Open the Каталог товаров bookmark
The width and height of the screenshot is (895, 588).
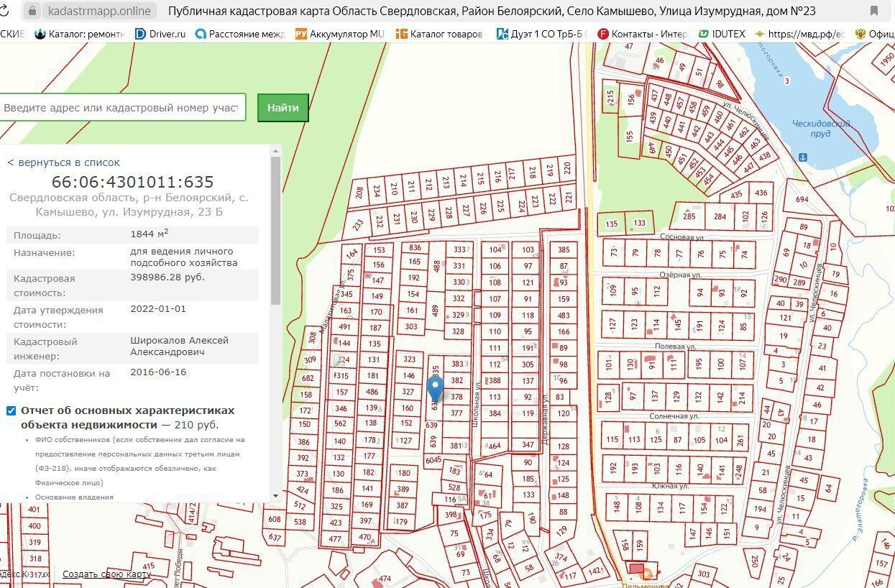click(x=441, y=34)
